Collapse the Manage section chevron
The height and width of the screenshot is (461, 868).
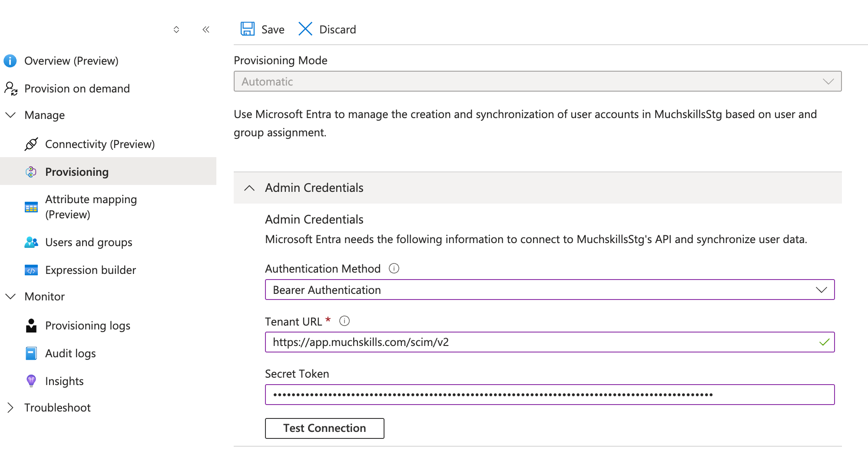click(x=10, y=115)
